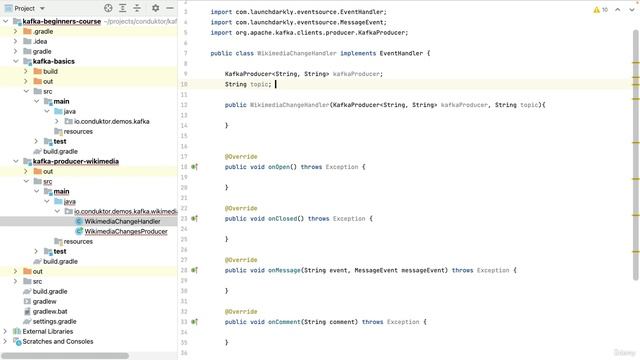Expand the .idea folder
This screenshot has width=640, height=360.
tap(16, 41)
